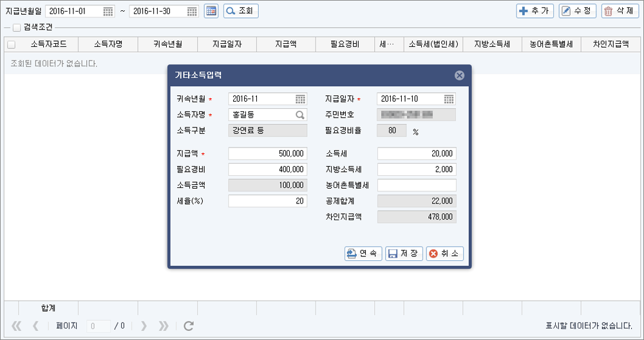Viewport: 644px width, 340px height.
Task: Go to previous page in pager
Action: point(35,326)
